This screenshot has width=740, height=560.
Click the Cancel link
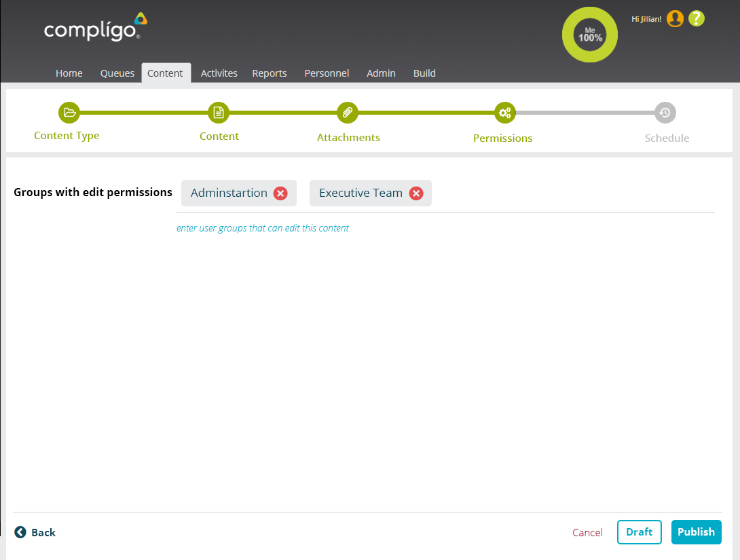[587, 533]
